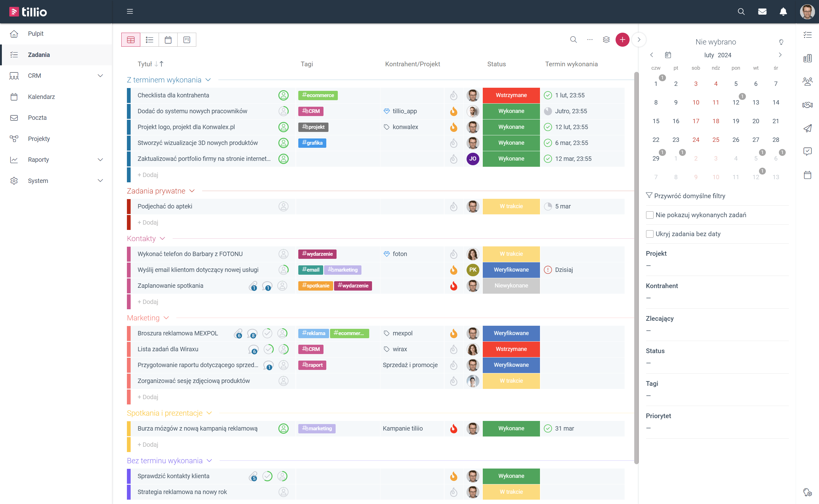Screen dimensions: 819x504
Task: Click the task list vertical scrollbar
Action: coord(636,268)
